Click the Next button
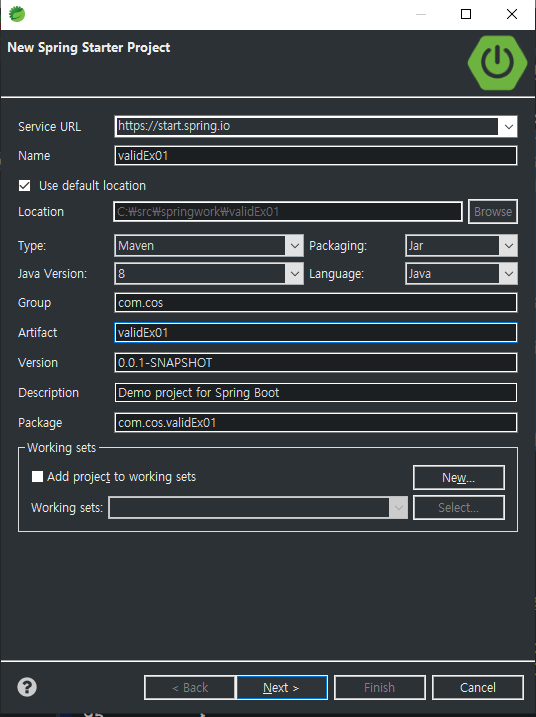536x717 pixels. (x=282, y=687)
